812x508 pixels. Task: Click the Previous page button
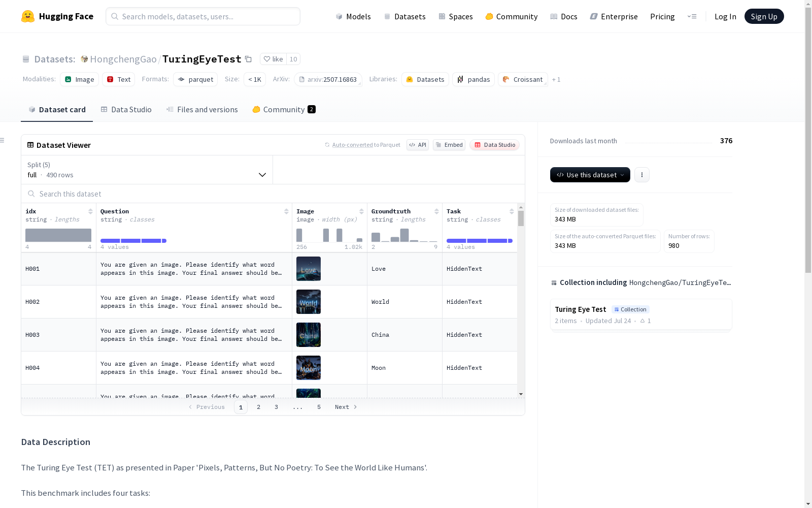pos(207,407)
